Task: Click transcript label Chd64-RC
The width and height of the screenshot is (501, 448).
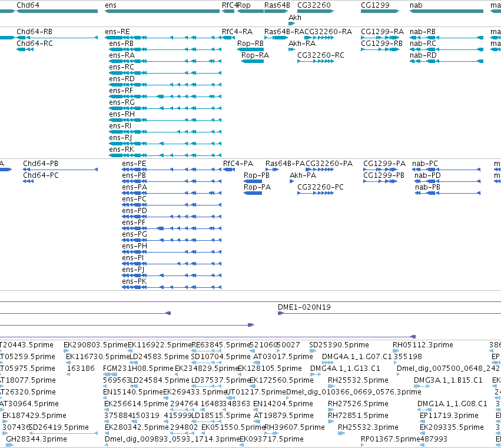Action: 35,44
